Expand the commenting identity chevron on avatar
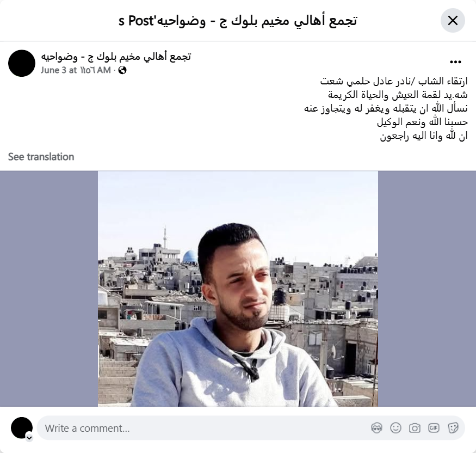Image resolution: width=476 pixels, height=453 pixels. click(x=29, y=438)
